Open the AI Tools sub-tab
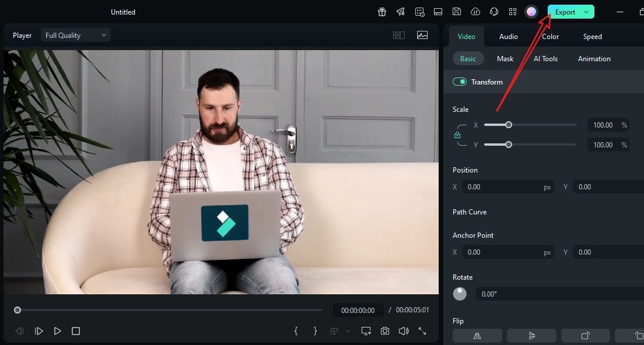 [x=545, y=59]
